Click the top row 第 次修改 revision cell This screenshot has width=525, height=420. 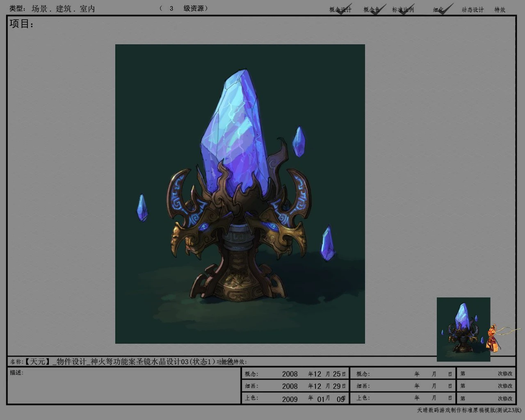(486, 374)
